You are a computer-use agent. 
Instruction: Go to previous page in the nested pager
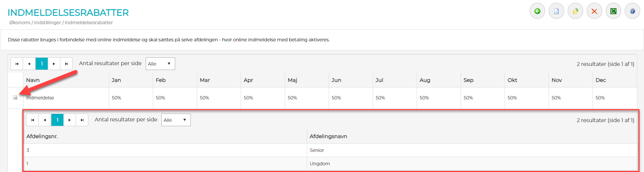(x=45, y=120)
